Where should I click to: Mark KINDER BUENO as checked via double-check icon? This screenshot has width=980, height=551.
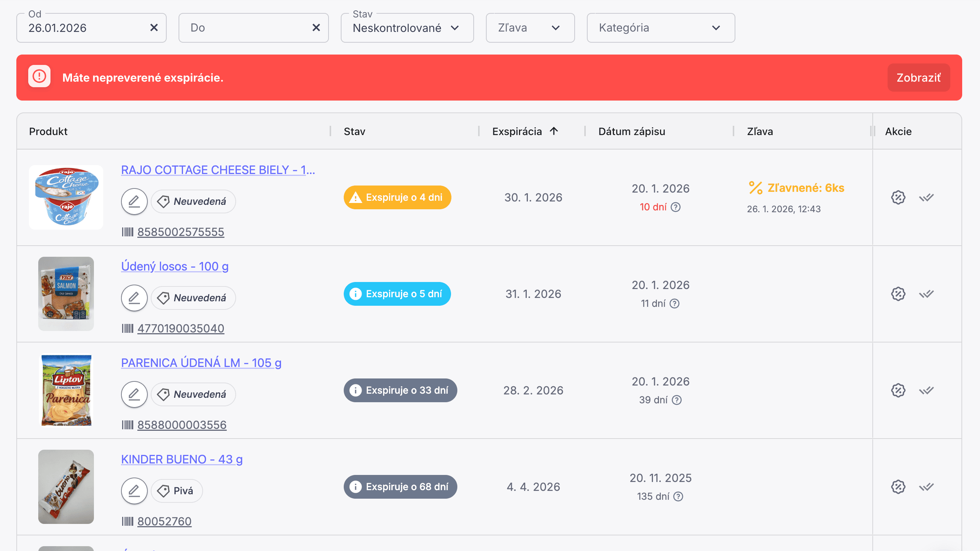point(926,487)
